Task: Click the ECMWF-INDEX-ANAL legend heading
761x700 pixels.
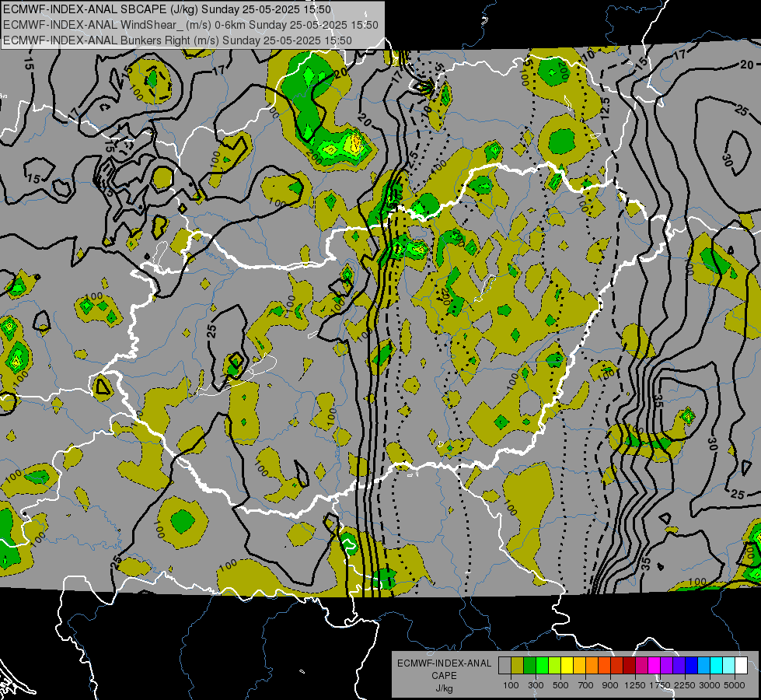Action: coord(444,663)
